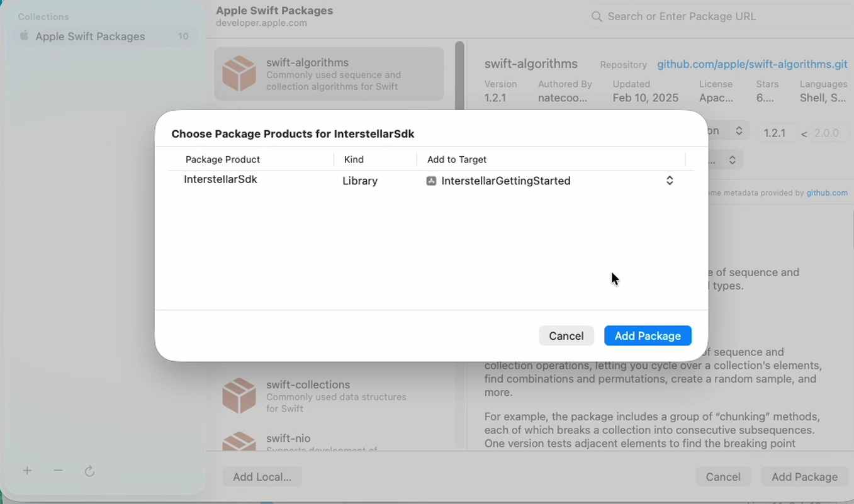Click the Package Product column header
The height and width of the screenshot is (504, 854).
tap(222, 160)
